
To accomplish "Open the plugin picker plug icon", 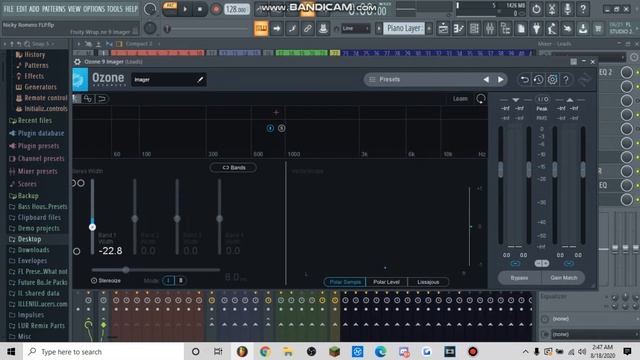I will point(536,29).
